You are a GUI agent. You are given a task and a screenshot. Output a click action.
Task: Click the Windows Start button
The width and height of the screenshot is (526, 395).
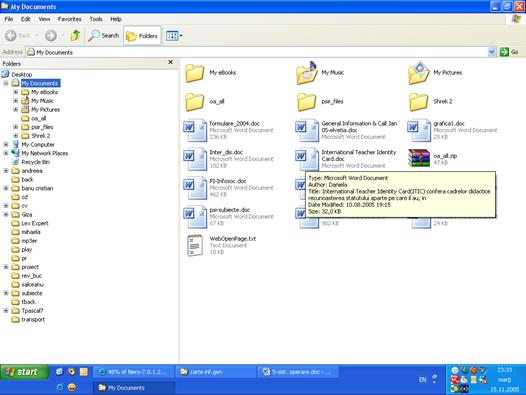click(24, 372)
